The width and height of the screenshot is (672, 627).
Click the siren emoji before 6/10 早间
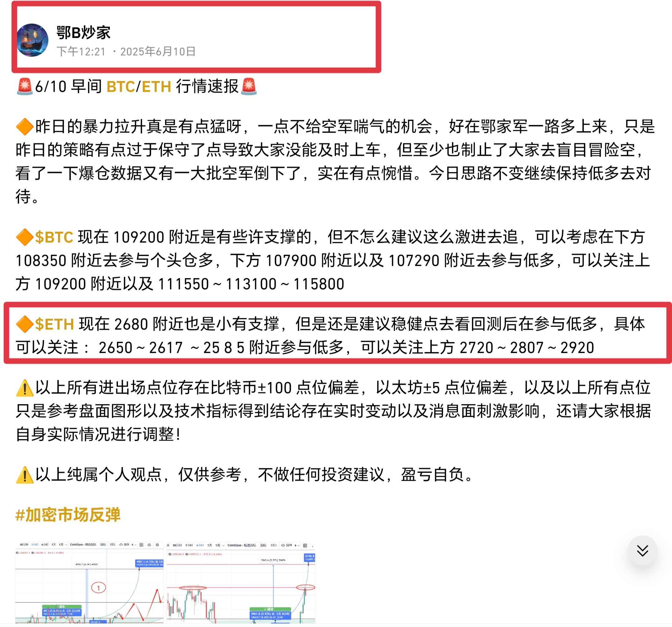click(25, 86)
